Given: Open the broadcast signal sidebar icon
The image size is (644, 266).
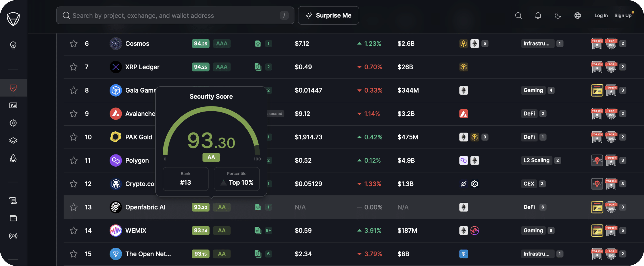Looking at the screenshot, I should 13,236.
